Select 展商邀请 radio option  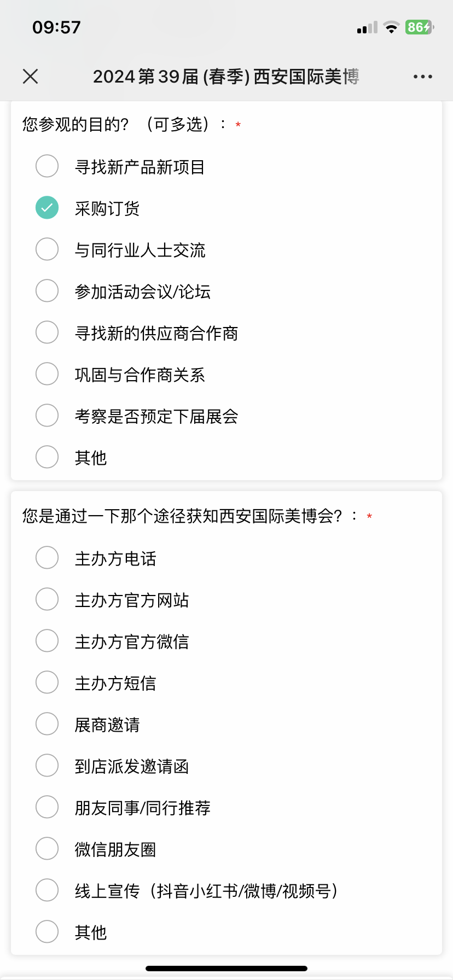click(x=47, y=724)
